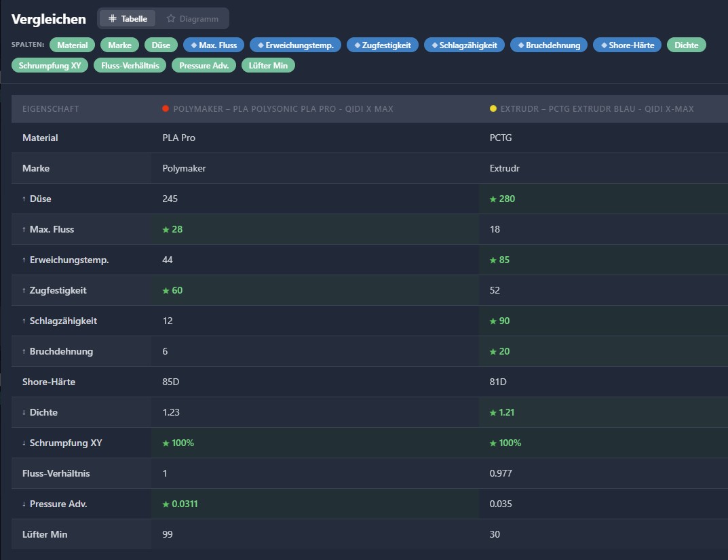Click the up arrow beside Erweichungstemp. row
The height and width of the screenshot is (560, 728).
coord(24,260)
